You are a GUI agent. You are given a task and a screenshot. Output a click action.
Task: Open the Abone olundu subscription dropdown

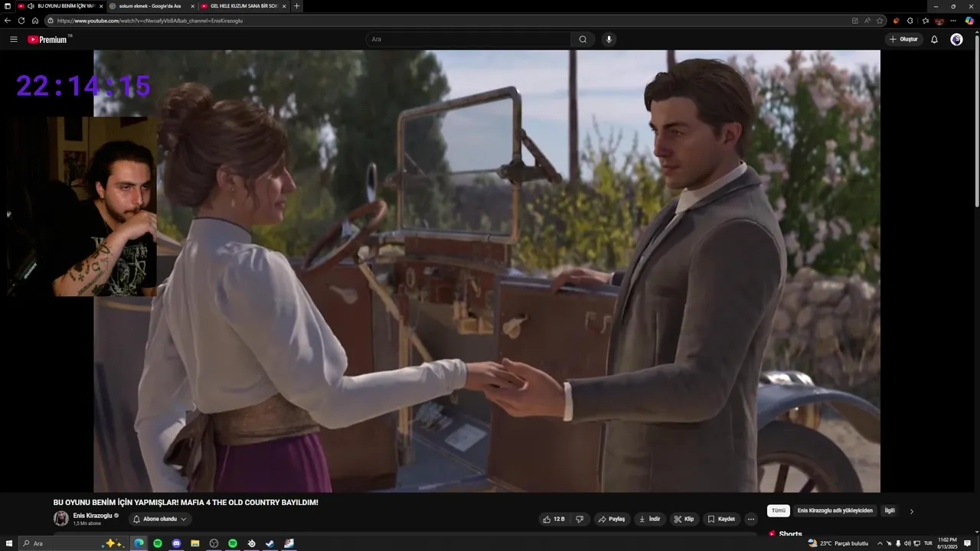click(159, 519)
